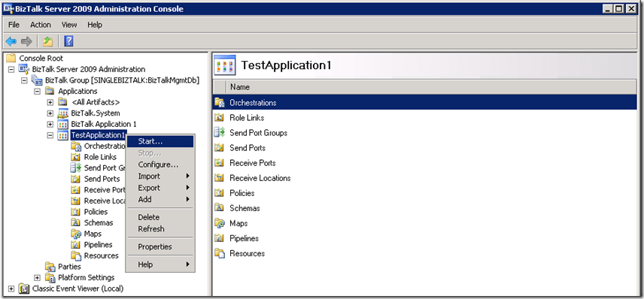Click the BizTalk Application 1 icon in the tree
The image size is (644, 299).
pos(63,124)
